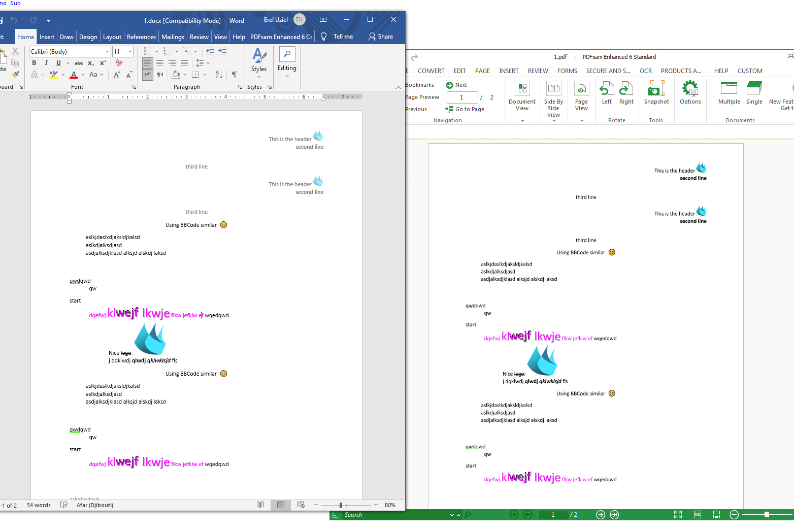The width and height of the screenshot is (794, 532).
Task: Click Word zoom slider in status bar
Action: pyautogui.click(x=341, y=505)
